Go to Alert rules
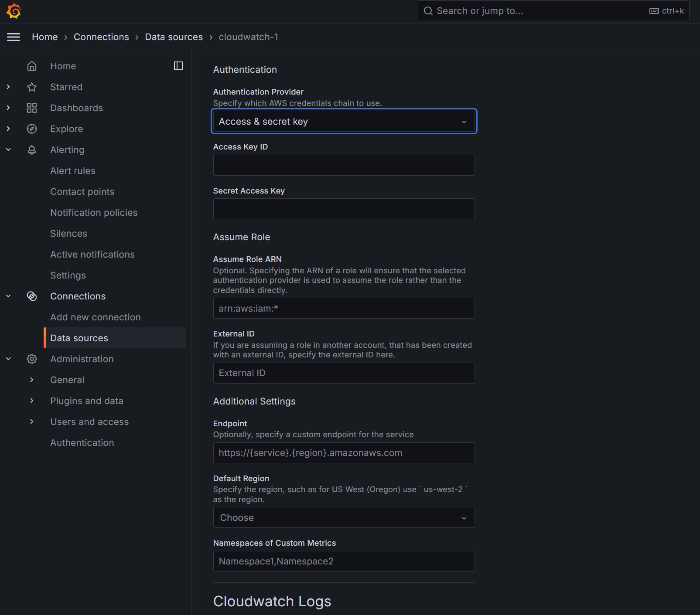This screenshot has width=700, height=615. coord(72,171)
